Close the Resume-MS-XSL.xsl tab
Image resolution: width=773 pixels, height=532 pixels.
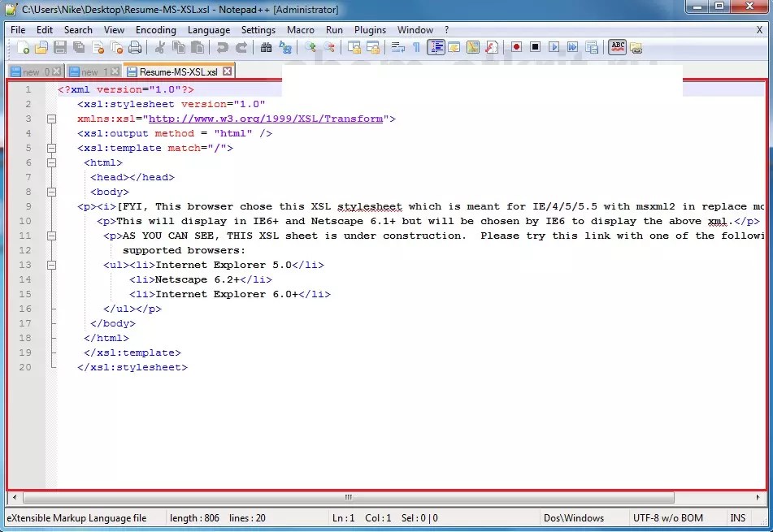(227, 71)
